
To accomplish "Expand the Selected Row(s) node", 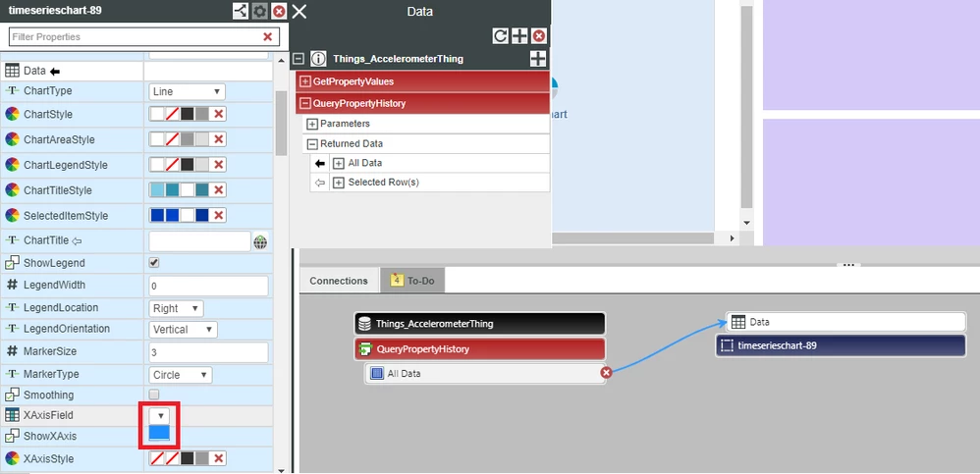I will [x=339, y=183].
